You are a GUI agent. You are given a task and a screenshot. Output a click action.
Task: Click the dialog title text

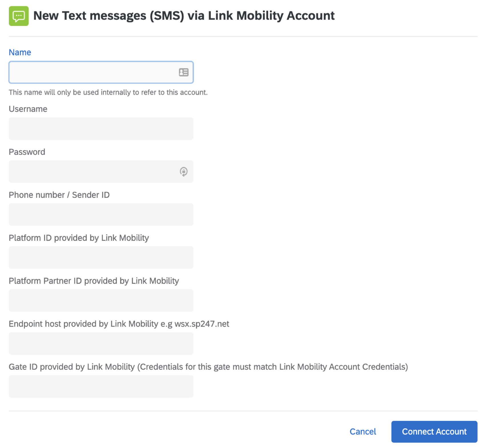tap(184, 15)
